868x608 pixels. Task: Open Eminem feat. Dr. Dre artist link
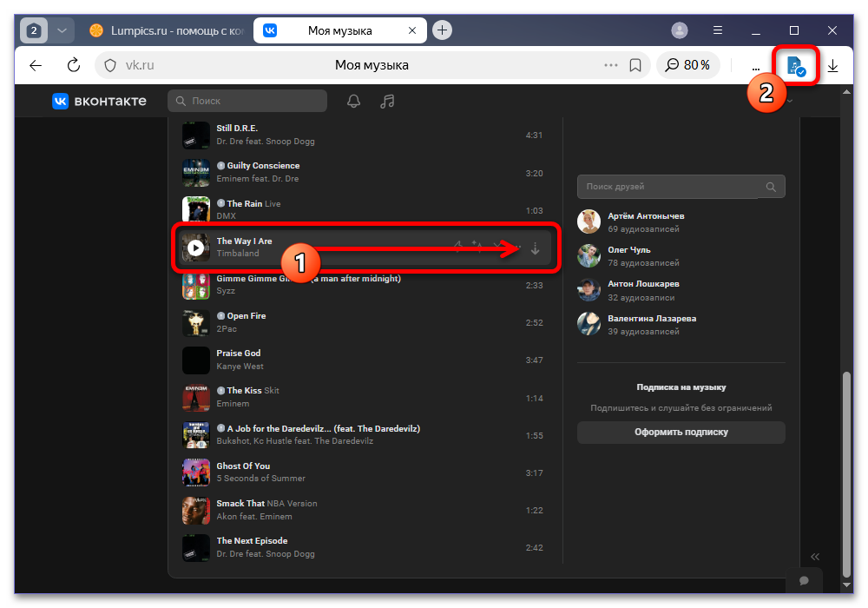[258, 179]
